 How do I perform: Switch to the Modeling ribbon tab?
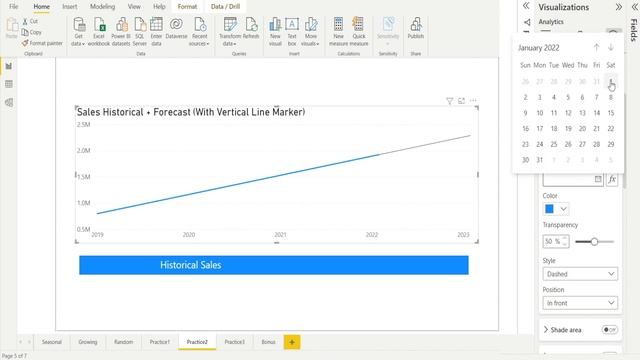point(102,7)
